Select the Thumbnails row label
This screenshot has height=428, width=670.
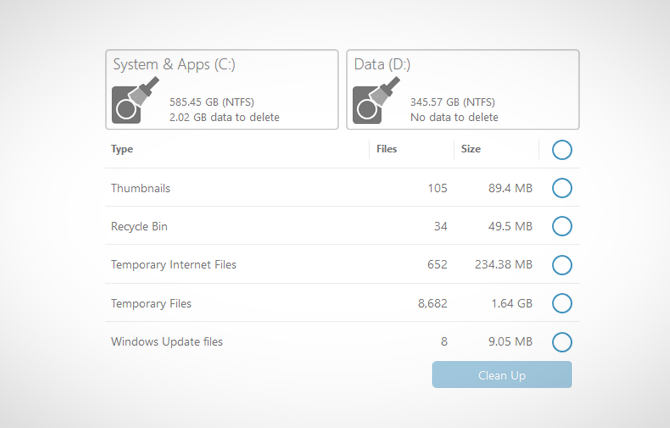click(141, 188)
